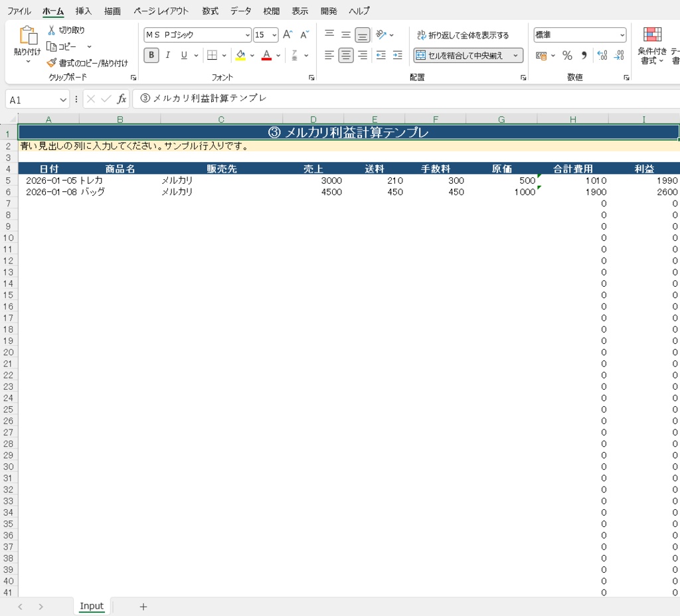
Task: Open the Name Box dropdown arrow
Action: tap(63, 100)
